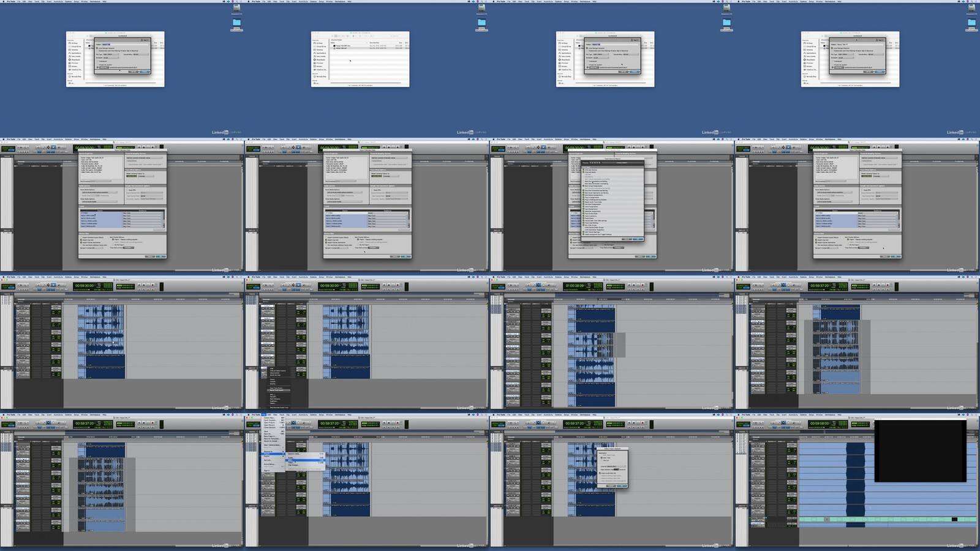Click play in the window with File menu open

(389, 423)
